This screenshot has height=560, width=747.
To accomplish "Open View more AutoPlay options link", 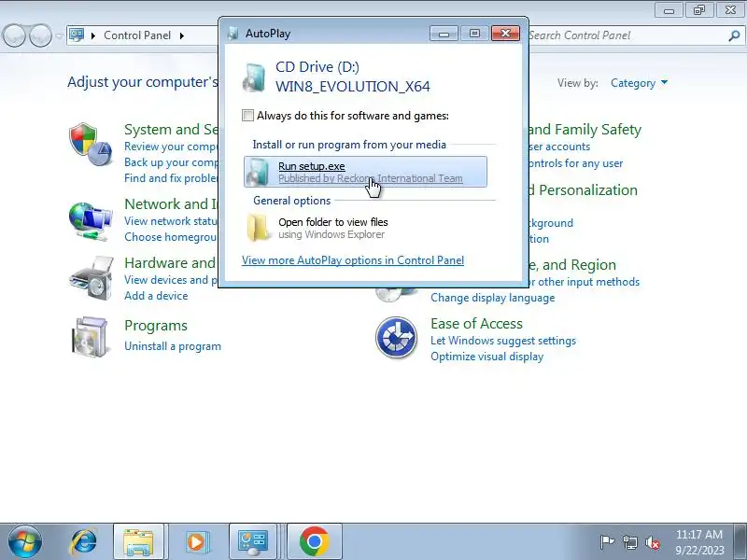I will (353, 260).
